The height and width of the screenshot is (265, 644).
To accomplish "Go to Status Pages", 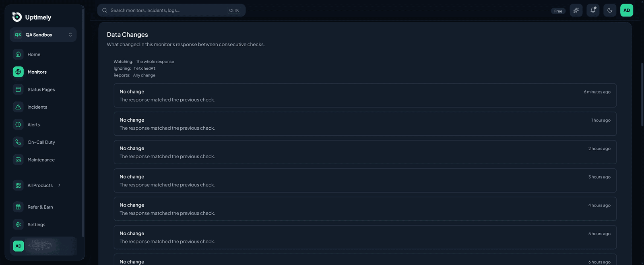I will 41,89.
